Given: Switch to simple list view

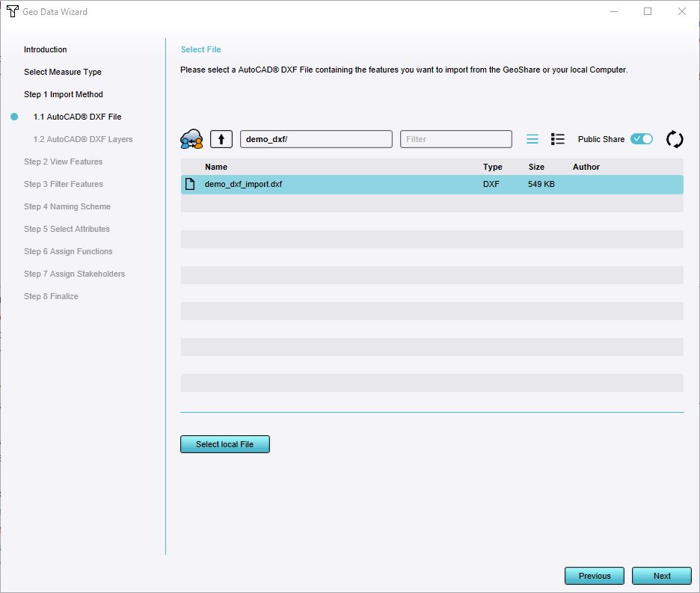Looking at the screenshot, I should [x=532, y=139].
